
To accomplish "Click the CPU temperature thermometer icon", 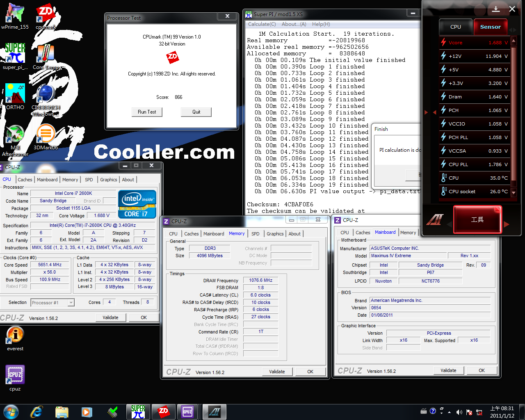I will [x=444, y=178].
